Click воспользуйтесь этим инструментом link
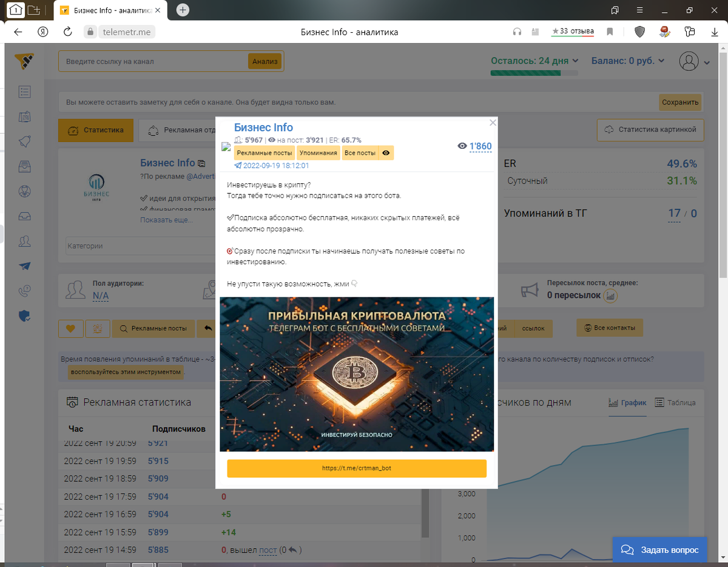Viewport: 728px width, 567px height. pos(126,372)
